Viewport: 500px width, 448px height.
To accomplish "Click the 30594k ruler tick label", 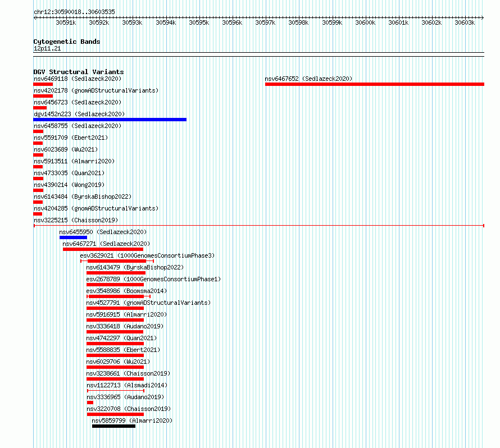I will [x=166, y=22].
